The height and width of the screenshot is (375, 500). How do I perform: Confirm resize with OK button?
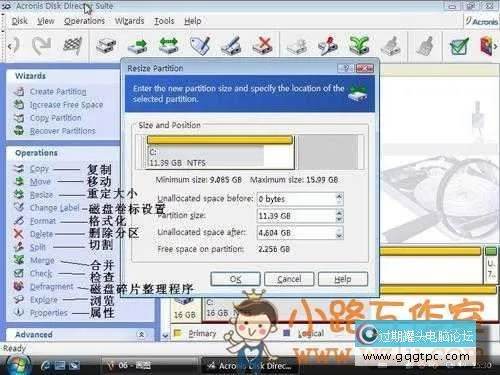(x=235, y=279)
